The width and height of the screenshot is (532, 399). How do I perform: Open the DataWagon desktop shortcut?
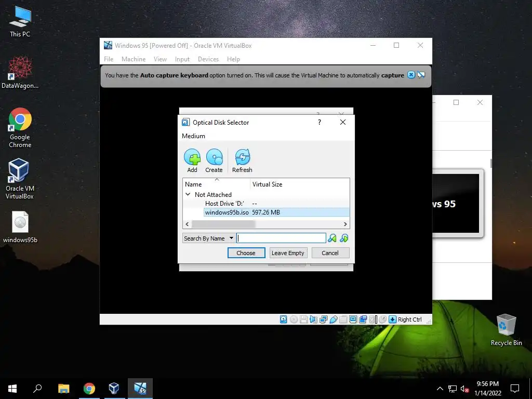20,73
